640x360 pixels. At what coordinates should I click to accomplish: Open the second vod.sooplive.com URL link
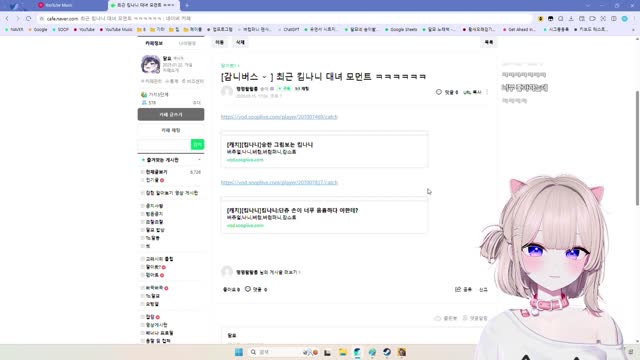pyautogui.click(x=279, y=182)
